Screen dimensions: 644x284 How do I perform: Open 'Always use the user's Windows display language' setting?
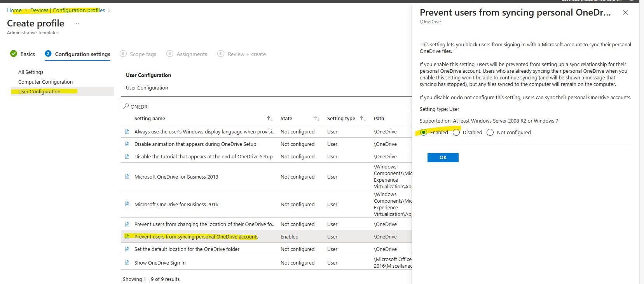tap(205, 131)
